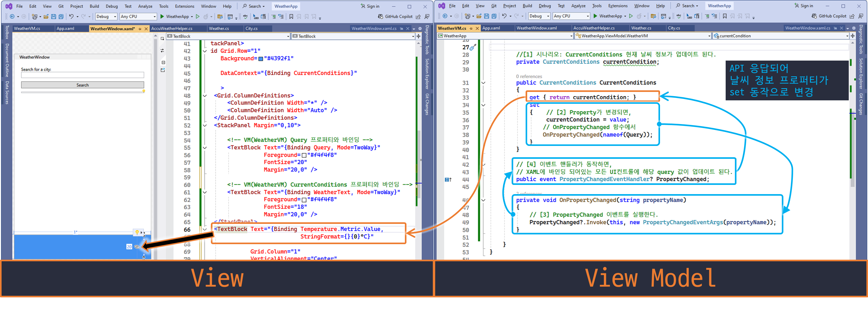Open the Extensions menu in left window
The height and width of the screenshot is (310, 868).
pyautogui.click(x=184, y=6)
